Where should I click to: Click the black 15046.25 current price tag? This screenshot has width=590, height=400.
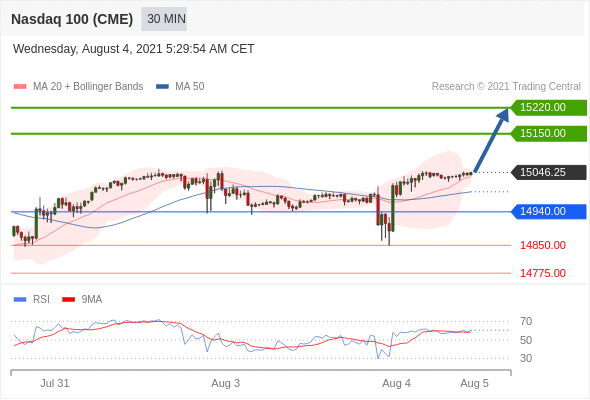click(x=549, y=172)
